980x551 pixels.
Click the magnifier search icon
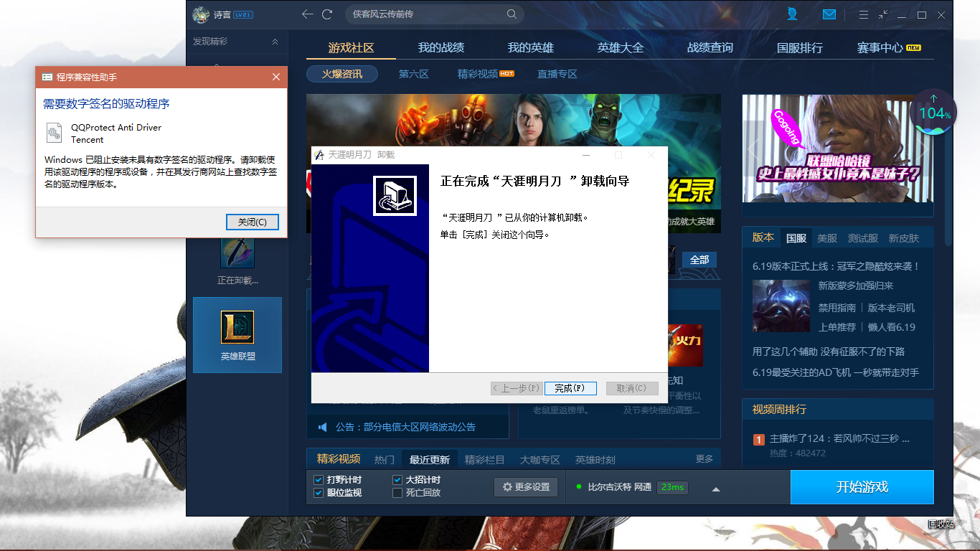click(512, 14)
